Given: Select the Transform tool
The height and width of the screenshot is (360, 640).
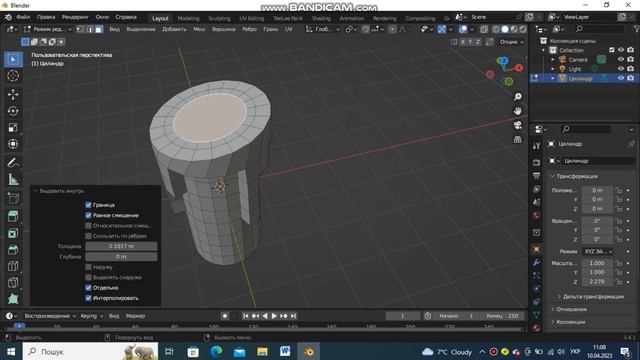Looking at the screenshot, I should click(x=13, y=144).
